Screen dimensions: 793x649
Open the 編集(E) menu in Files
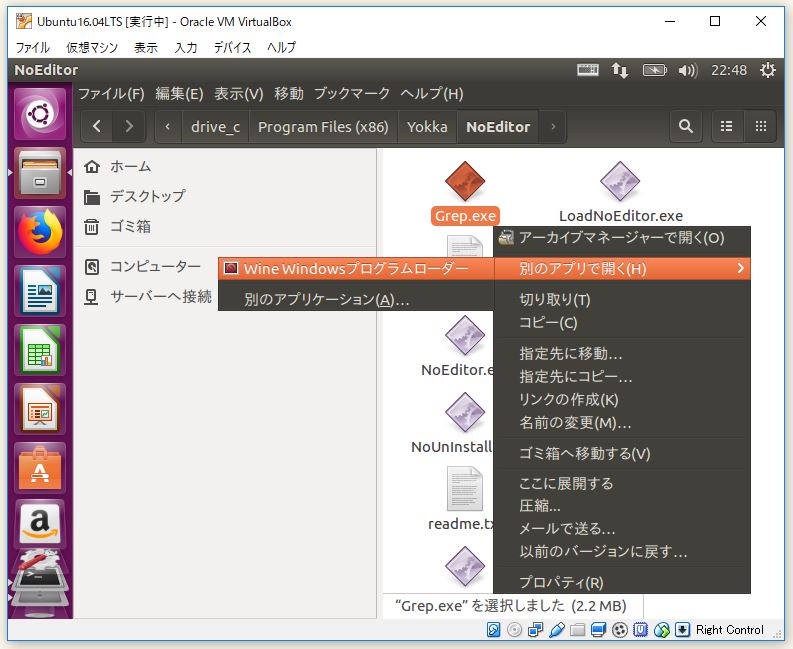(x=179, y=94)
